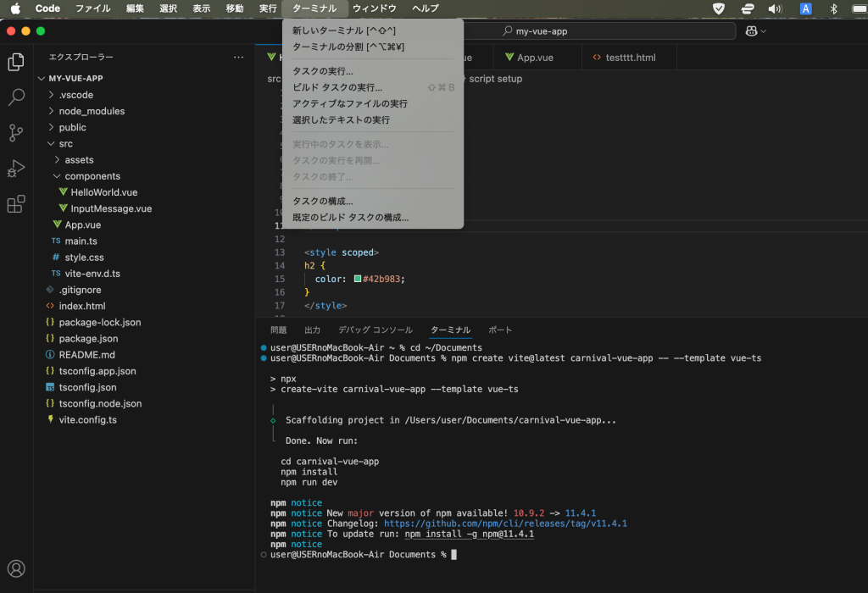Click the Bluetooth icon in menu bar
Viewport: 868px width, 593px height.
833,8
